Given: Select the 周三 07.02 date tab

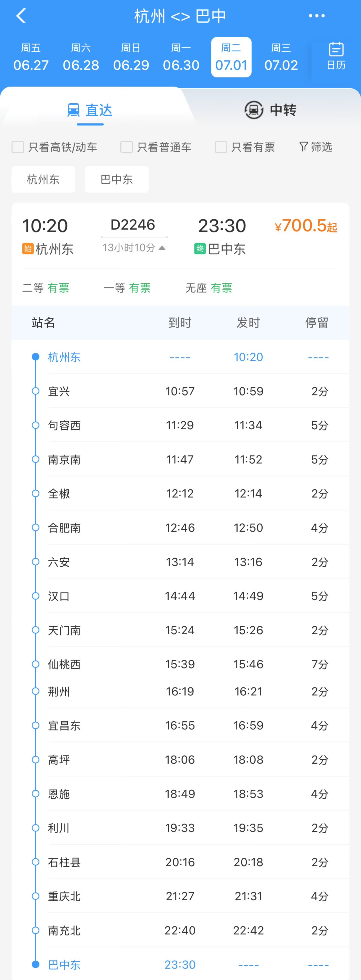Looking at the screenshot, I should 281,57.
